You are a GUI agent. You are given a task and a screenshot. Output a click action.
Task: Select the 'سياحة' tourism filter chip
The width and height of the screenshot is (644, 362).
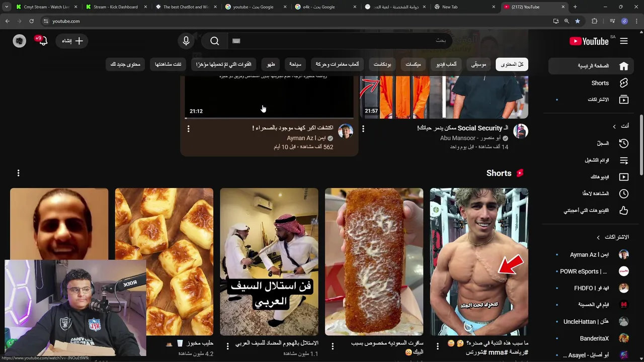(295, 64)
